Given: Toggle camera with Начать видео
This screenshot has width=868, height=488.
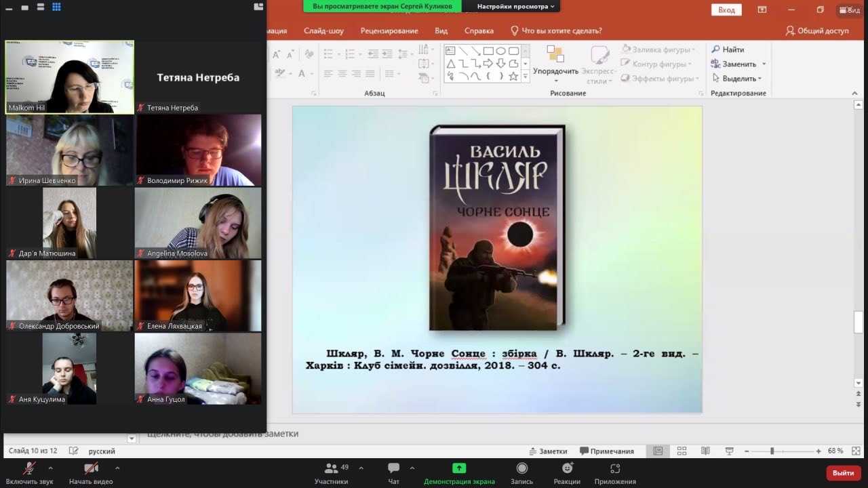Looking at the screenshot, I should coord(91,469).
